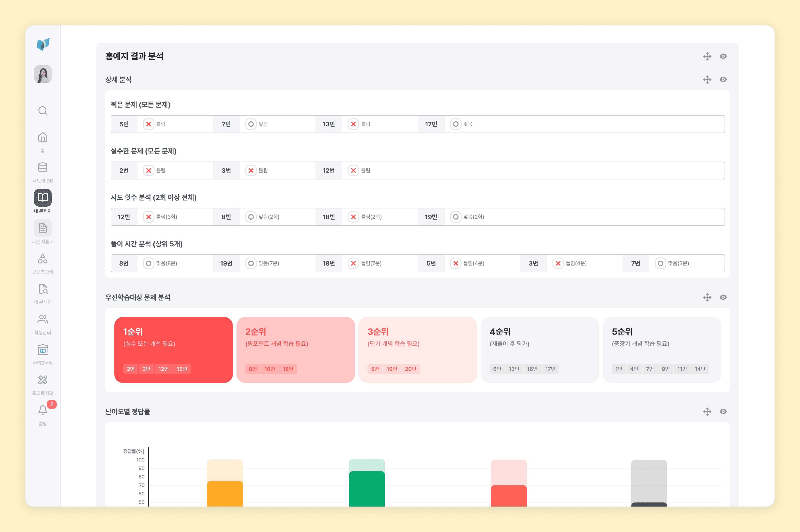This screenshot has width=800, height=532.
Task: Click the 20번 tag in 3순위 card
Action: click(x=410, y=369)
